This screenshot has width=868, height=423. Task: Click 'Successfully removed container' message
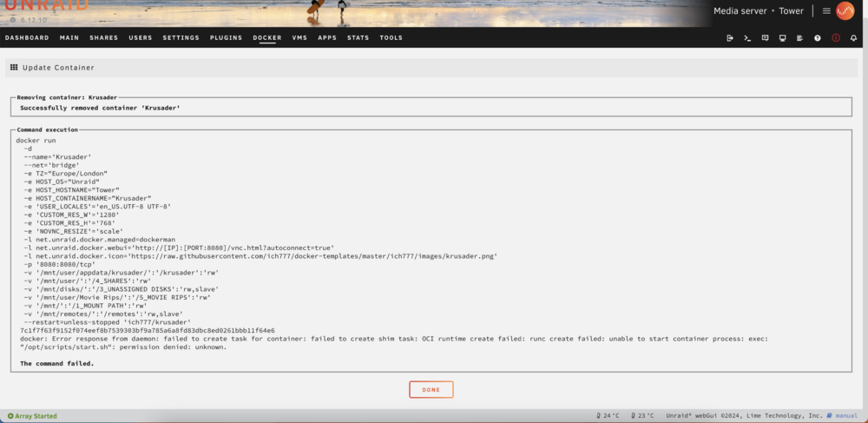click(x=100, y=108)
